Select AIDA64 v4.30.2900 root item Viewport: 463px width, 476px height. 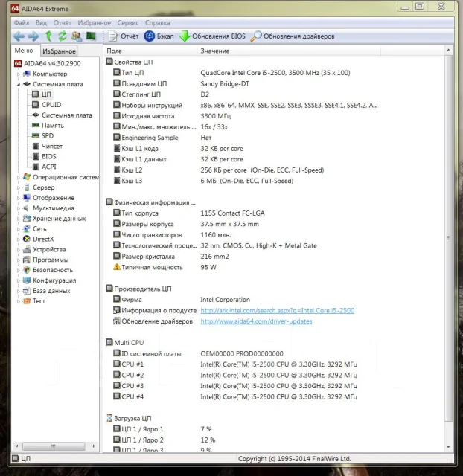(x=48, y=63)
